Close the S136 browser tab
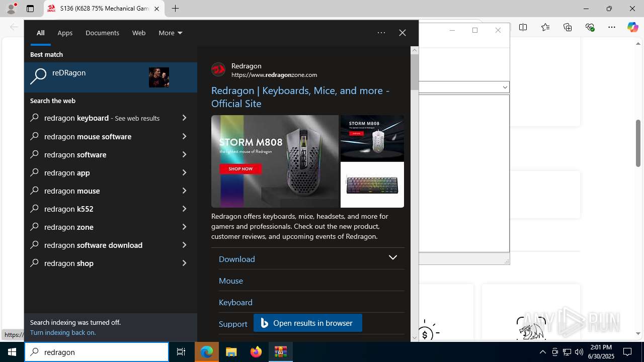This screenshot has width=644, height=362. pyautogui.click(x=156, y=9)
